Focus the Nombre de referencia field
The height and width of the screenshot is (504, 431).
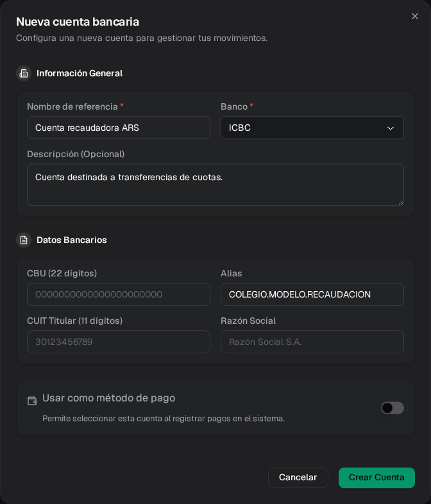coord(119,128)
